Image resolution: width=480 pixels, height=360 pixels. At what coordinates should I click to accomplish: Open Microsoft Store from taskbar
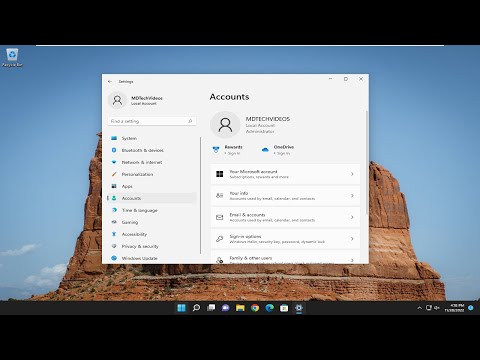pos(284,308)
